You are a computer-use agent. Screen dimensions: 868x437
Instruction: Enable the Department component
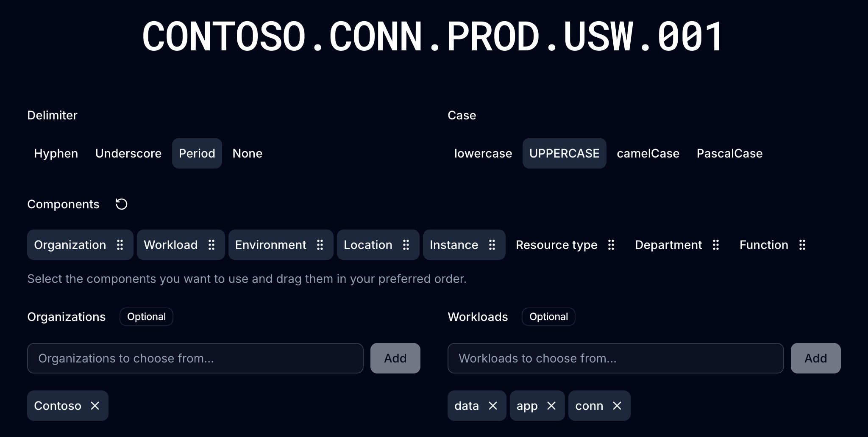click(x=668, y=245)
